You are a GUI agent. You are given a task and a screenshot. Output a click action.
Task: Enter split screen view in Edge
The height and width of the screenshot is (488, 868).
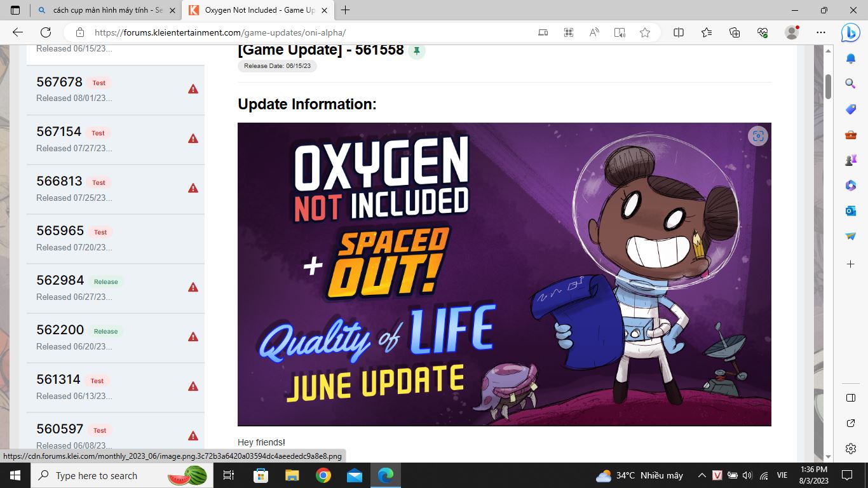click(678, 32)
